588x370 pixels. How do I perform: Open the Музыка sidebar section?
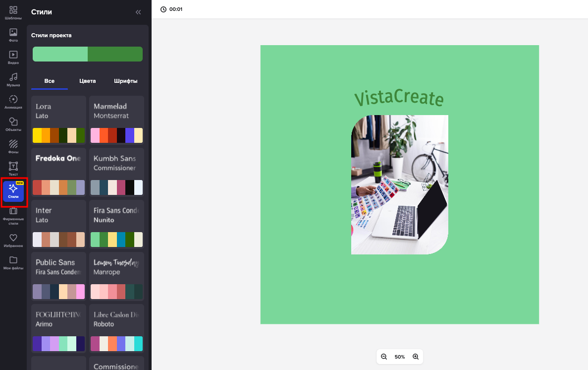point(13,80)
